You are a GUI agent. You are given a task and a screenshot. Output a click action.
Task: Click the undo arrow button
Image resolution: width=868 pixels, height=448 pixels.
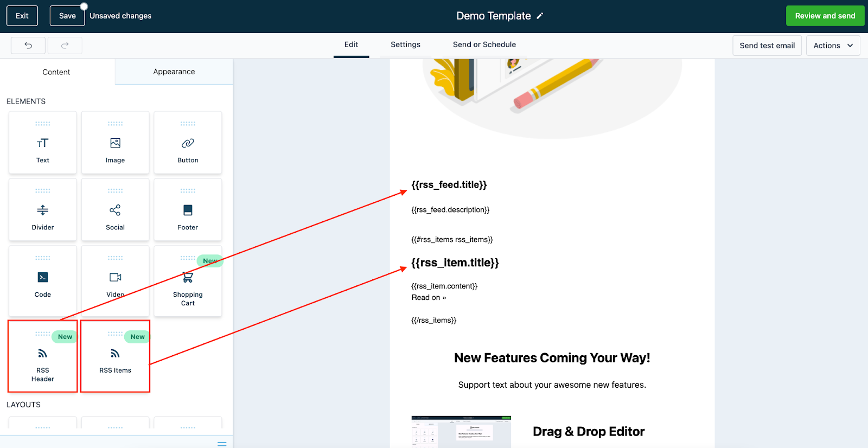[x=28, y=46]
